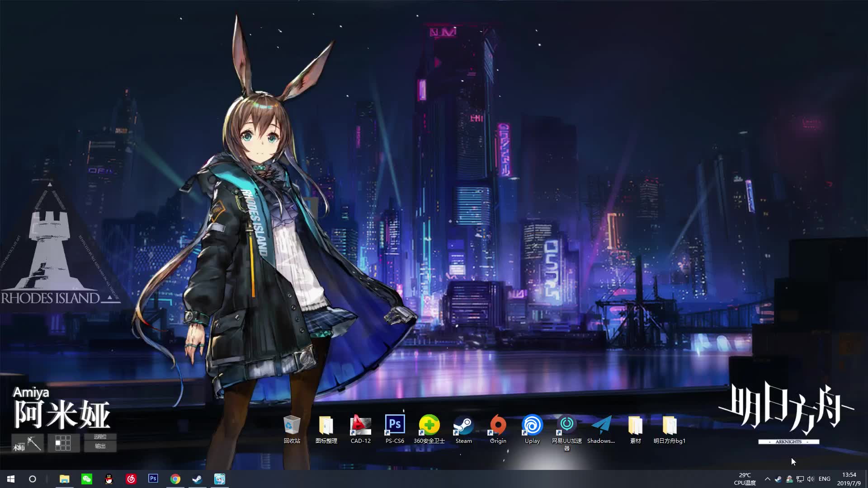Click the Show Desktop sliver at taskbar end
The width and height of the screenshot is (868, 488).
click(x=866, y=479)
